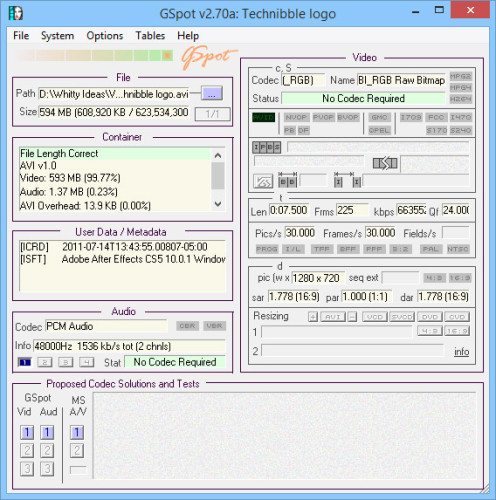The image size is (496, 500).
Task: Click GSpot Aud test button 3
Action: [x=47, y=468]
